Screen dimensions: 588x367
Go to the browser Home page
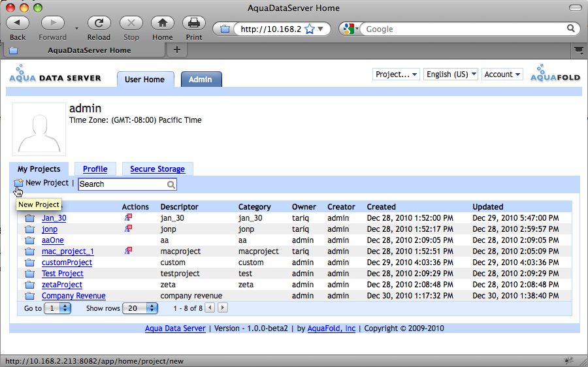coord(163,24)
